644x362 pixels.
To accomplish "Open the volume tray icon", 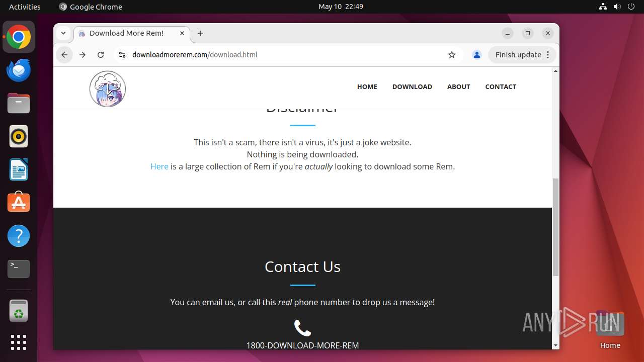I will pyautogui.click(x=617, y=7).
